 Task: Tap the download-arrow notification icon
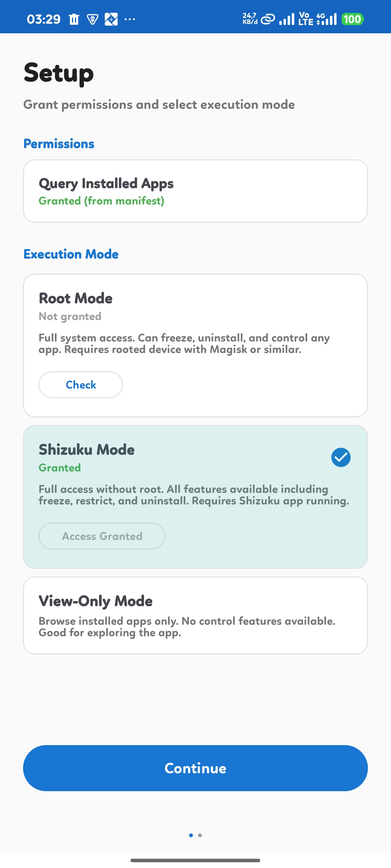coord(111,19)
